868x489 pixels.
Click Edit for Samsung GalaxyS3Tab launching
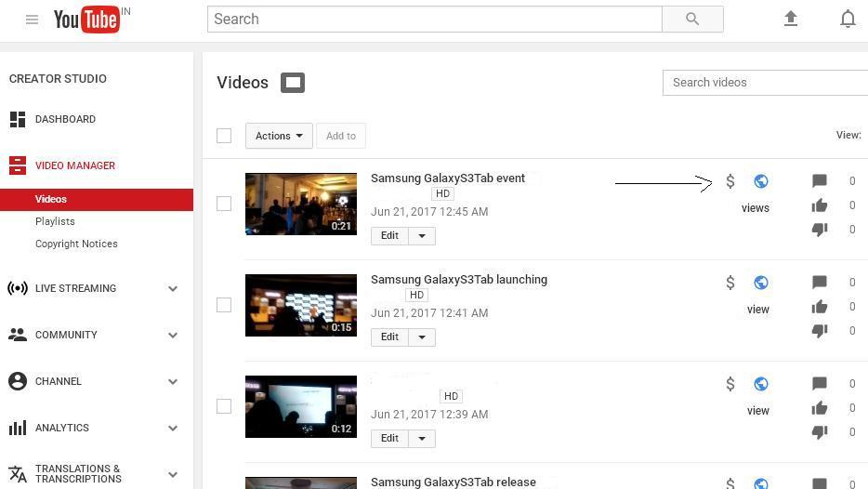click(x=389, y=337)
